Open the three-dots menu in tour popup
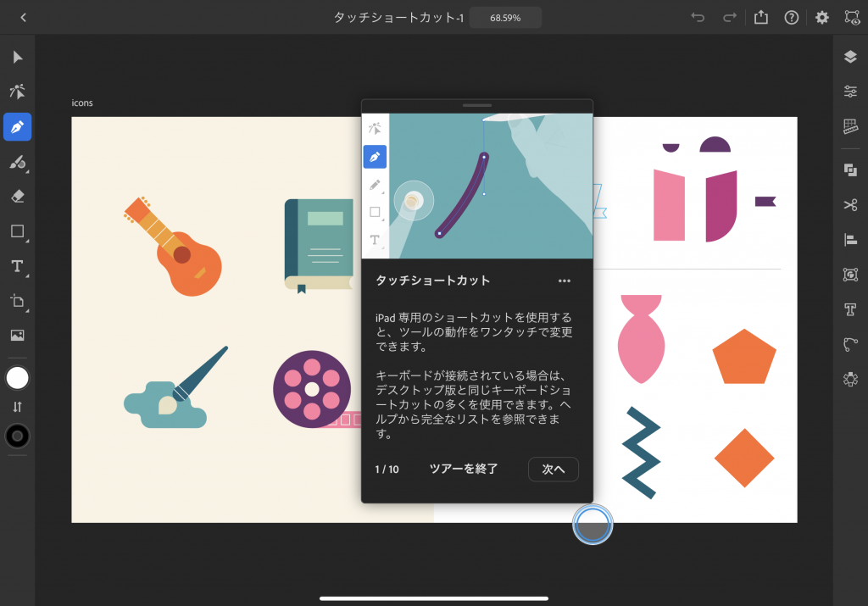 (565, 281)
